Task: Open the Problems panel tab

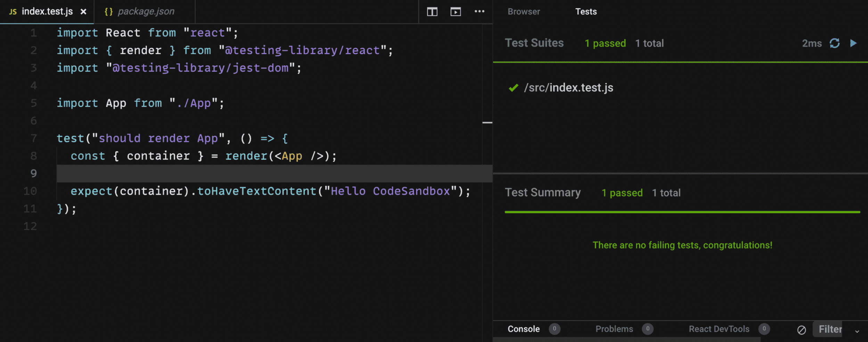Action: tap(614, 329)
